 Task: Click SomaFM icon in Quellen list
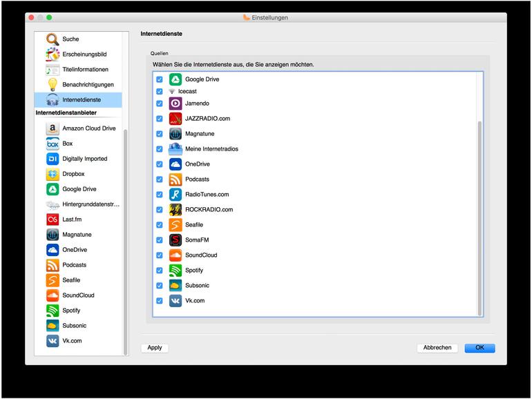pos(175,240)
